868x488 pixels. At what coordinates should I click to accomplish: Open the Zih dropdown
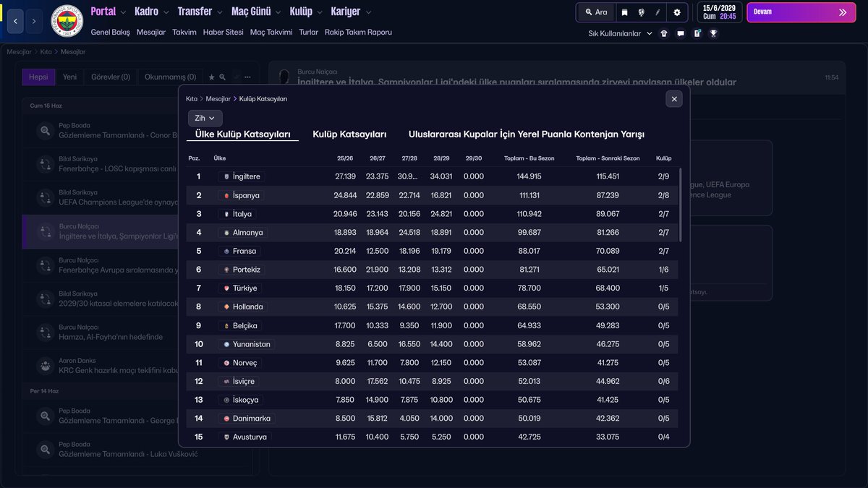205,118
